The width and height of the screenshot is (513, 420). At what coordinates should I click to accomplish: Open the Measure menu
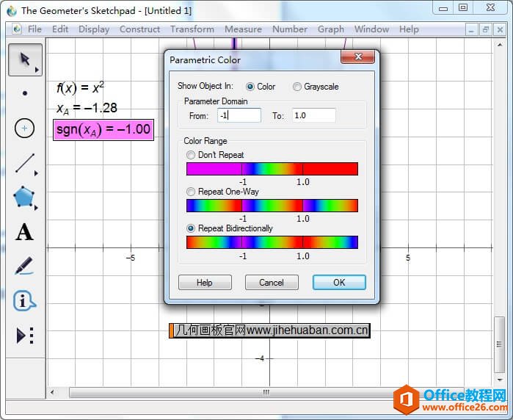point(243,29)
